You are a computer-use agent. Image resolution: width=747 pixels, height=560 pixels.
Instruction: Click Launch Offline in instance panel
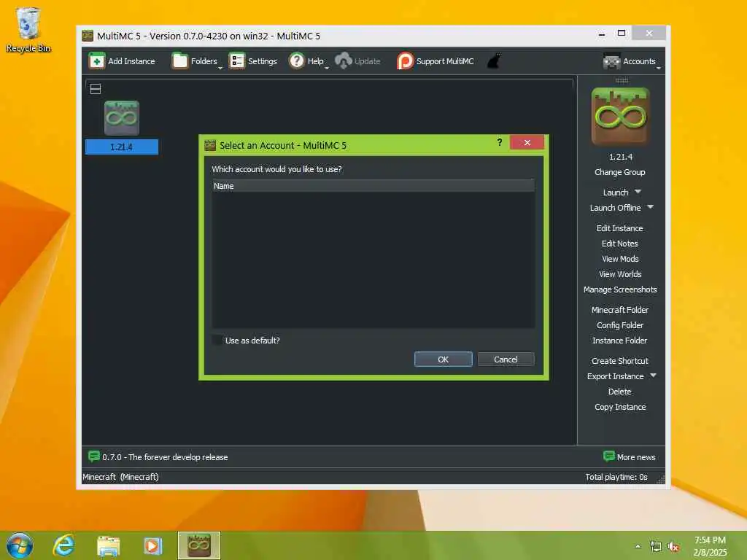pos(615,208)
